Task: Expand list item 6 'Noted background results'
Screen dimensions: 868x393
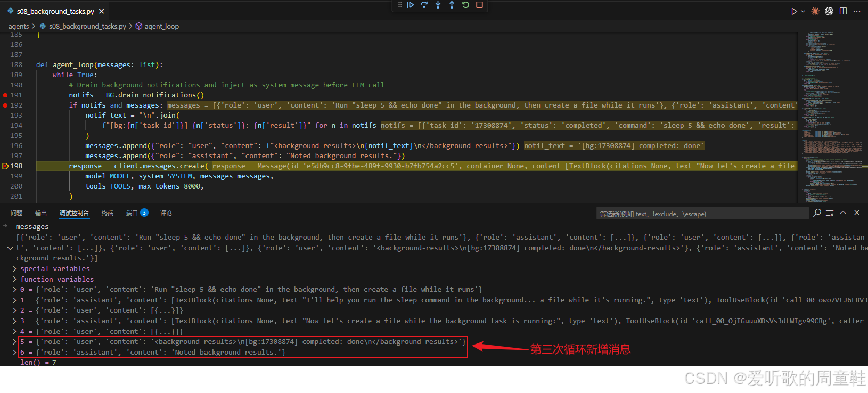Action: coord(14,353)
